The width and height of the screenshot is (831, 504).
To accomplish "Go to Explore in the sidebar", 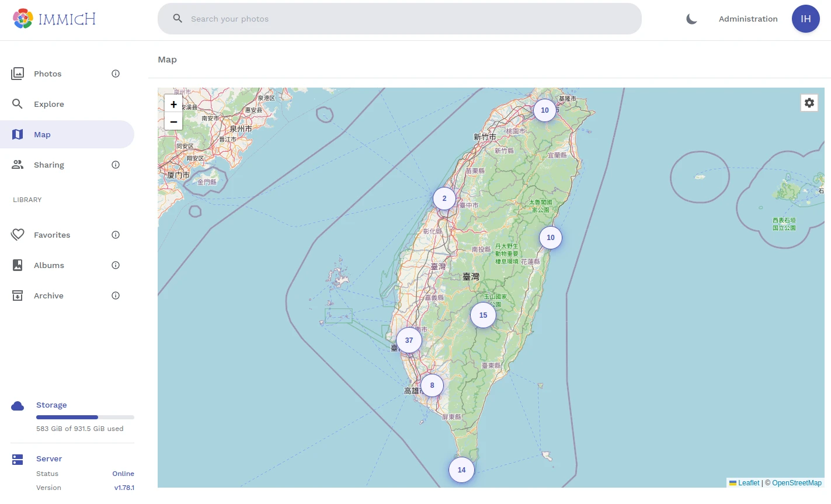I will pyautogui.click(x=48, y=104).
